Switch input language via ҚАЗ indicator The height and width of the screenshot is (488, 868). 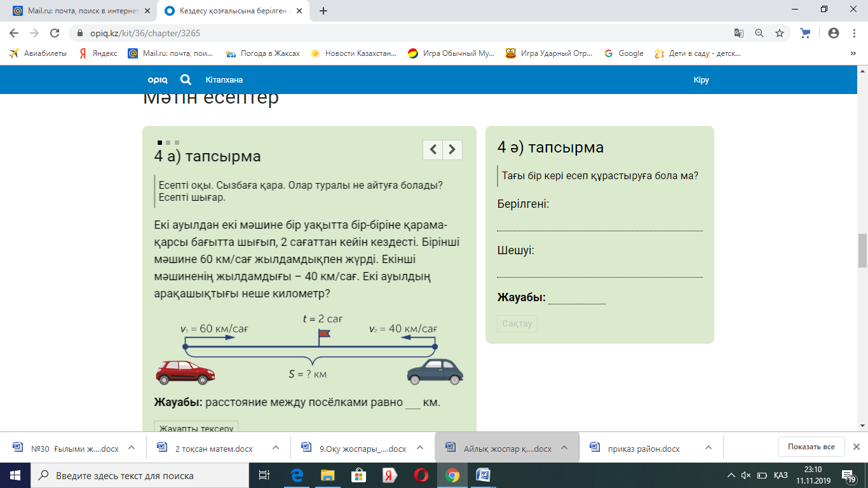pyautogui.click(x=781, y=475)
